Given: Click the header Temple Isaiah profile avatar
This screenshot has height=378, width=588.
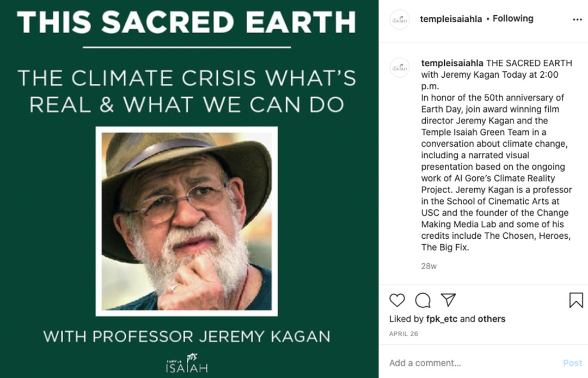Looking at the screenshot, I should click(x=400, y=20).
